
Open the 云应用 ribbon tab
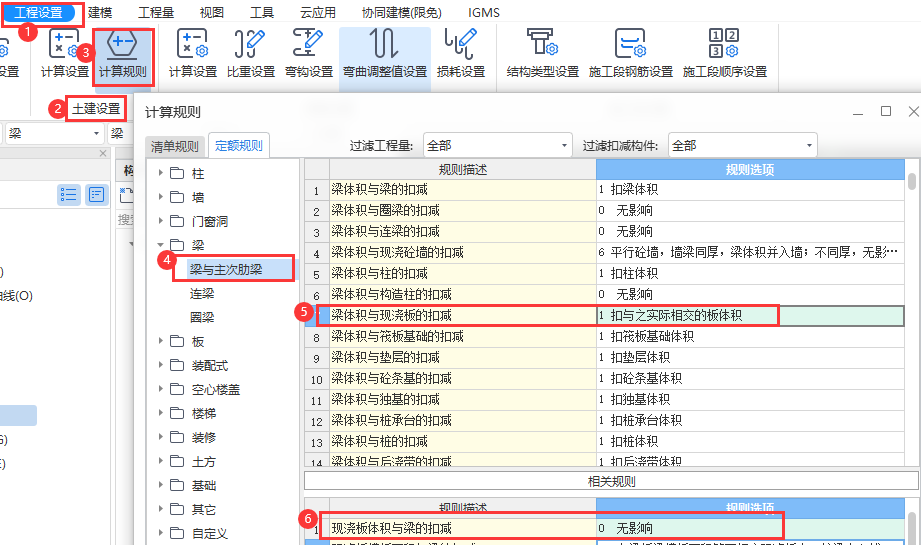(318, 12)
